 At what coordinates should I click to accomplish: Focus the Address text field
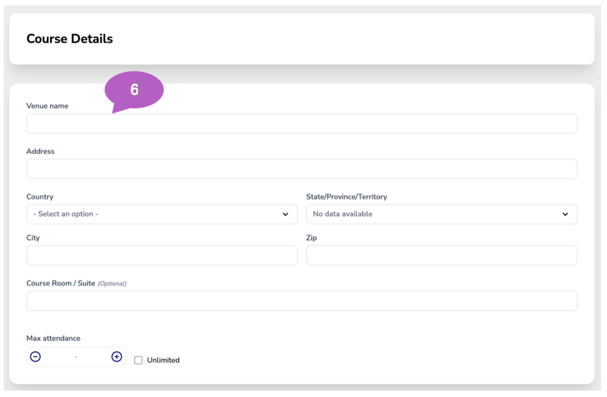(x=302, y=169)
